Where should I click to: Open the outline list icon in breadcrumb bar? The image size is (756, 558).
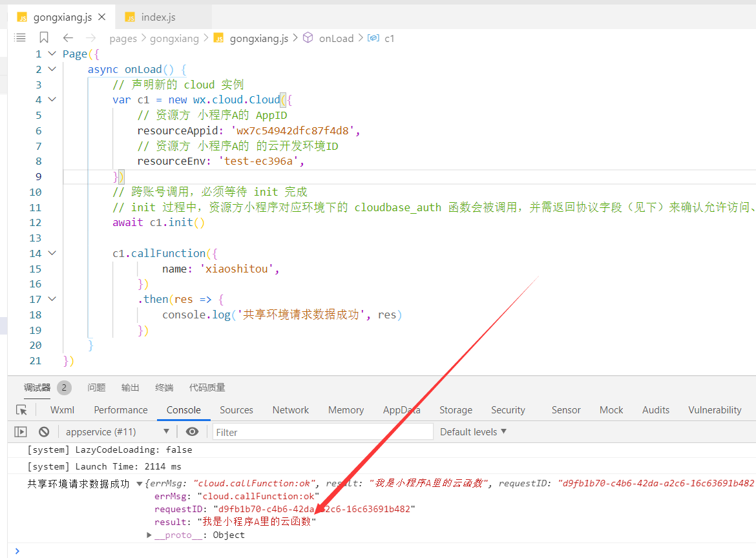[x=20, y=37]
